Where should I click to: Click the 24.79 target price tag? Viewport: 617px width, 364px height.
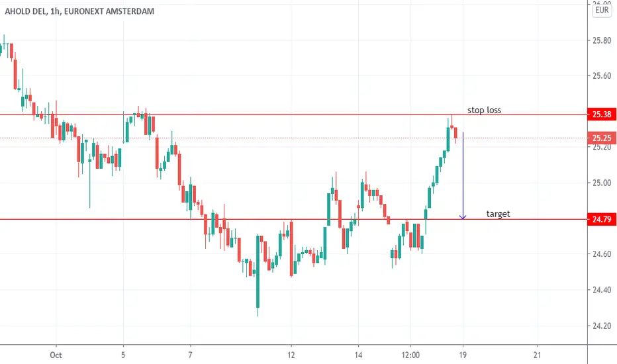coord(602,219)
